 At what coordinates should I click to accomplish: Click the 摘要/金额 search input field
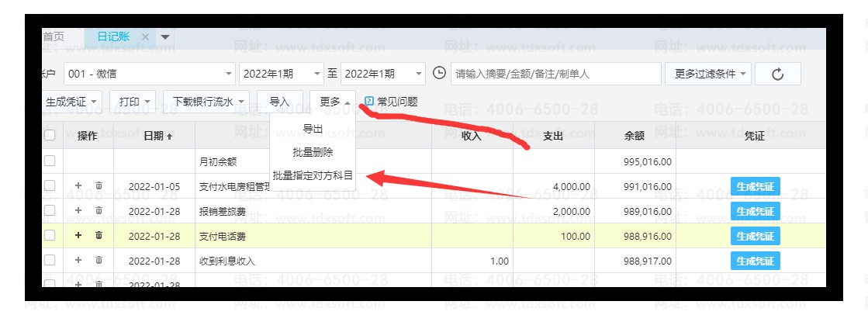[x=555, y=74]
